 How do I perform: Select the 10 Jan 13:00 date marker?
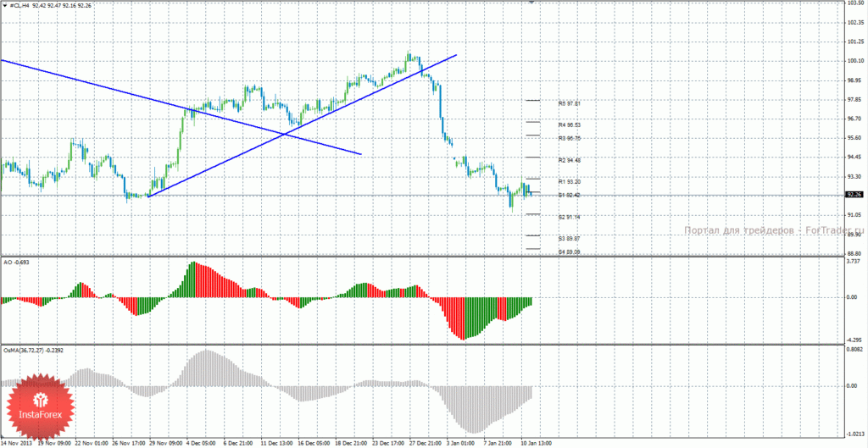(534, 443)
